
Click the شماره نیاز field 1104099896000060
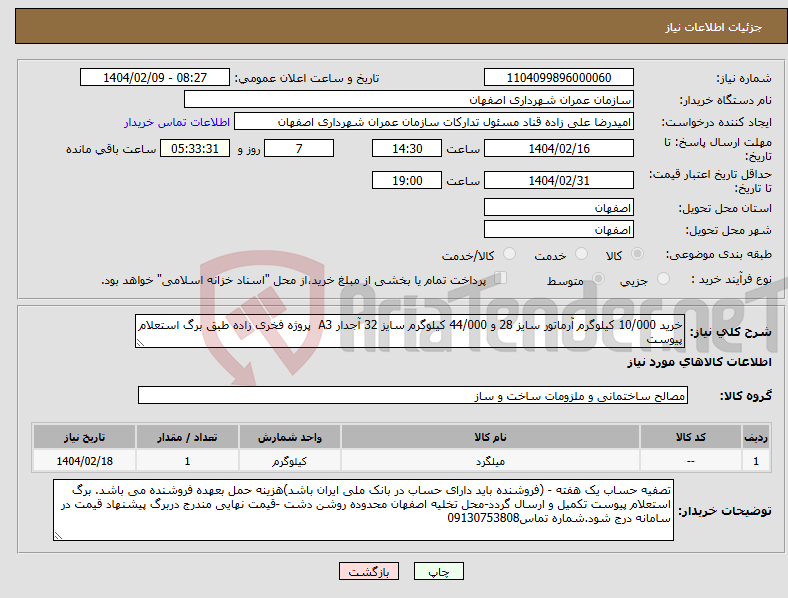point(559,77)
